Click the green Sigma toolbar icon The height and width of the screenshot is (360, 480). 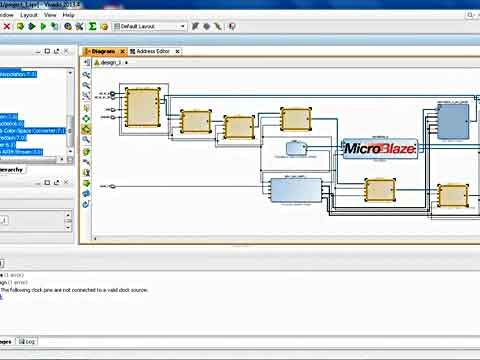tap(92, 26)
